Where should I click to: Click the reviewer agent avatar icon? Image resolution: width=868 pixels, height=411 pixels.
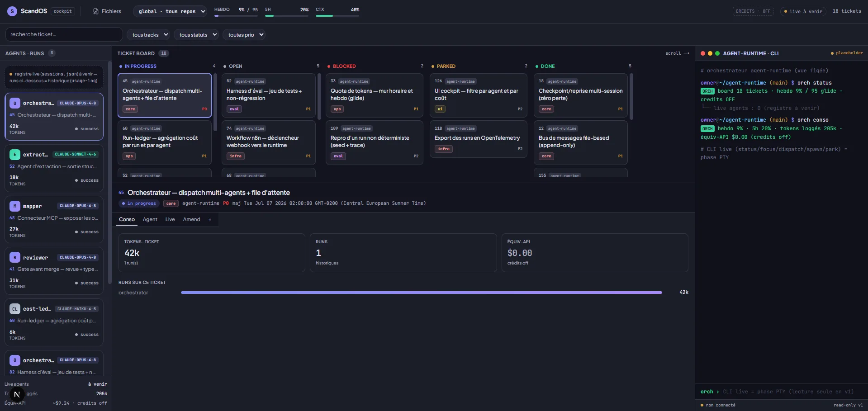tap(14, 258)
